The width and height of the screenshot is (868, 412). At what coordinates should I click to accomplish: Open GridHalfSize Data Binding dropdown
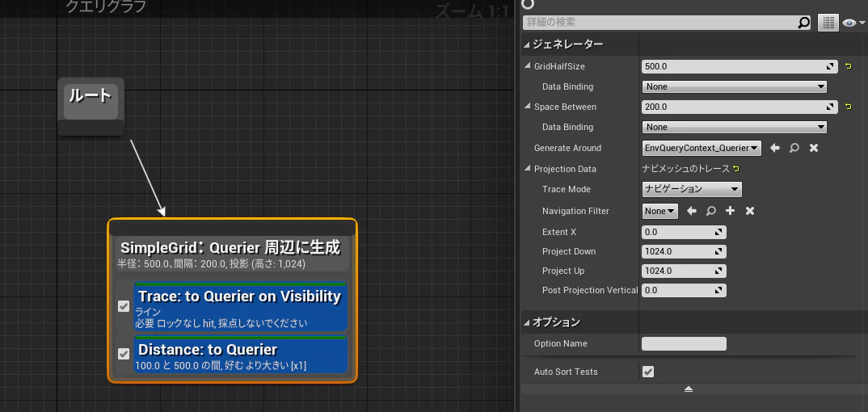734,86
